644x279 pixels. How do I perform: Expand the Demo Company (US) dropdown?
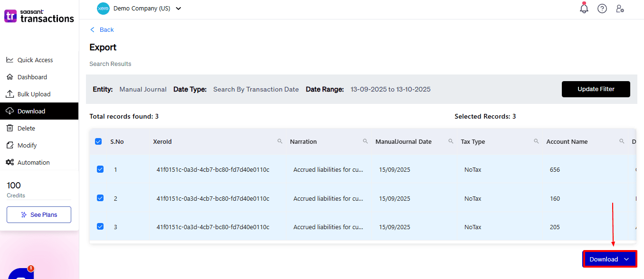pos(178,8)
